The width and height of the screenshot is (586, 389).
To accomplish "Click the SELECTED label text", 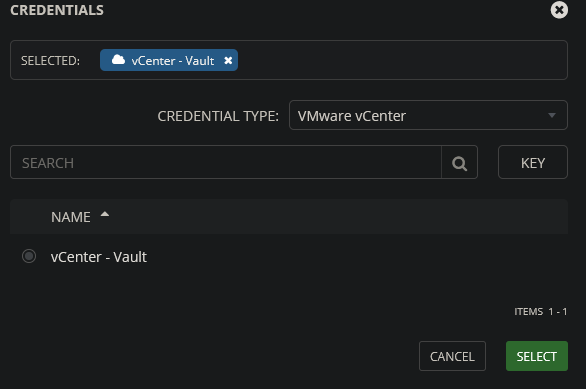I will pos(50,61).
